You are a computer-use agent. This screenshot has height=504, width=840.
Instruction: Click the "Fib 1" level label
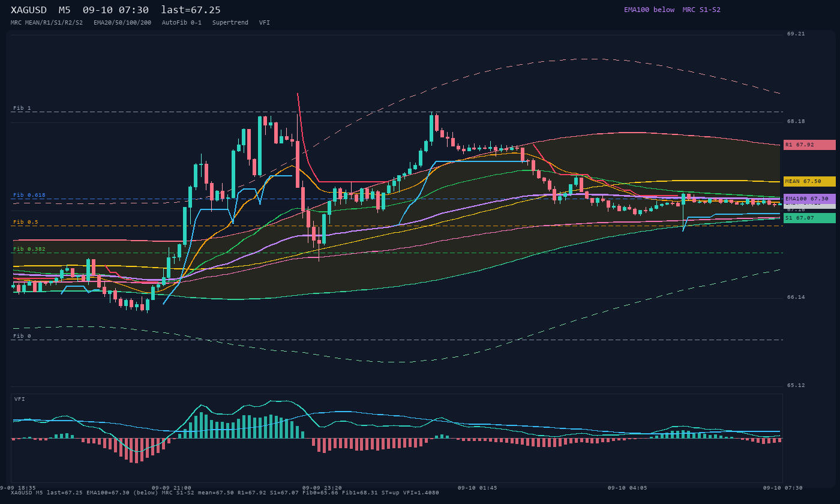pos(22,108)
